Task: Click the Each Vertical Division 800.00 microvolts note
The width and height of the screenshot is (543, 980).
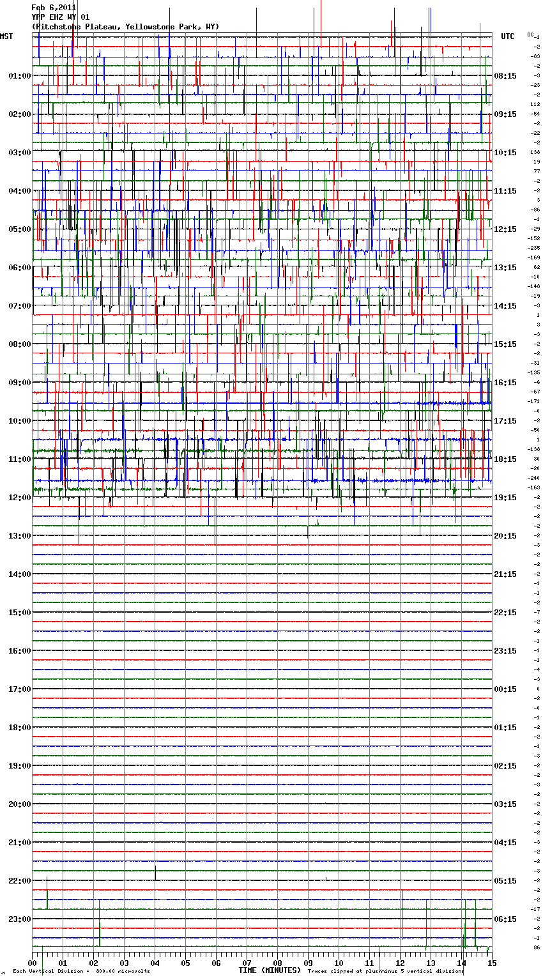Action: [81, 971]
